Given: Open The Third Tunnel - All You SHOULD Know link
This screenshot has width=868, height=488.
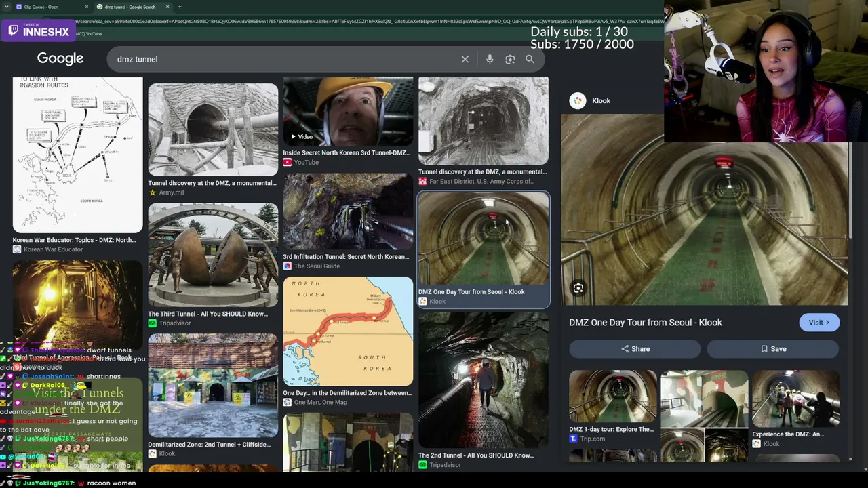Looking at the screenshot, I should point(208,314).
